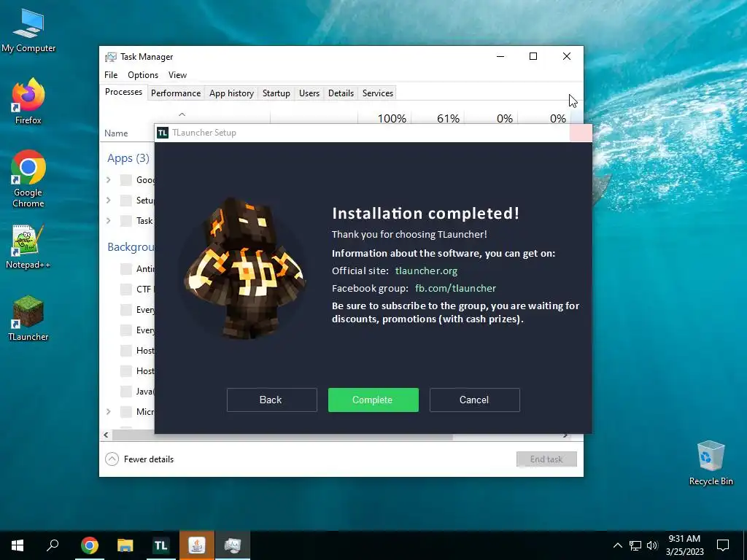Image resolution: width=747 pixels, height=560 pixels.
Task: Switch to the Services tab
Action: (378, 93)
